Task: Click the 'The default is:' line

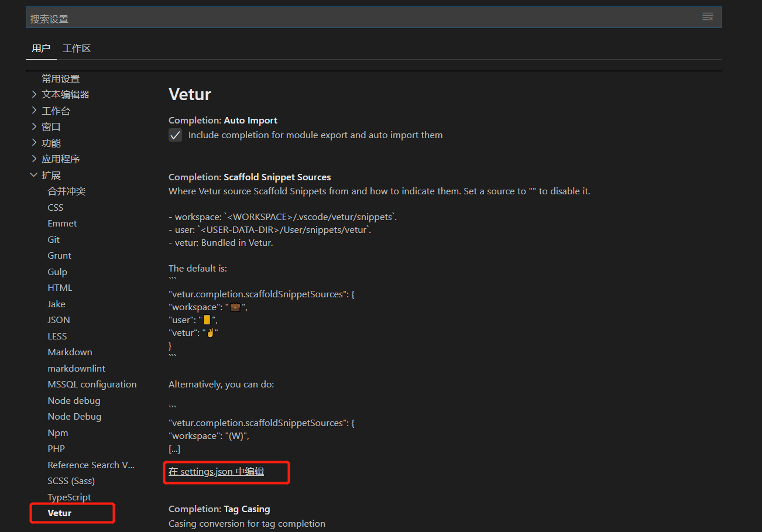Action: 198,268
